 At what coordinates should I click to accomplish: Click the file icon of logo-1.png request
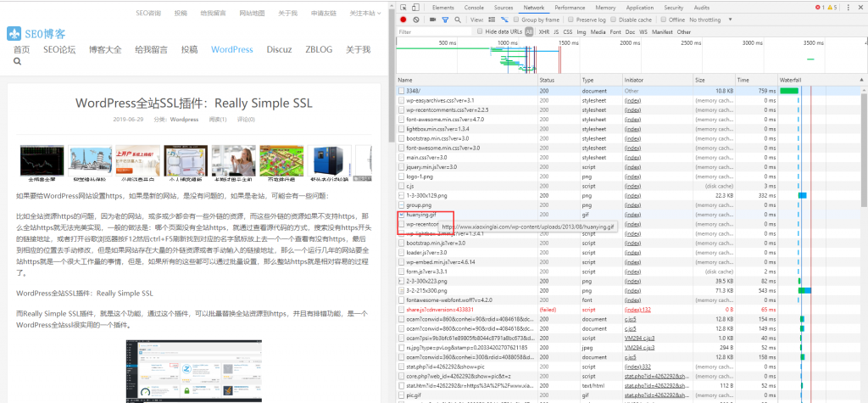point(402,176)
